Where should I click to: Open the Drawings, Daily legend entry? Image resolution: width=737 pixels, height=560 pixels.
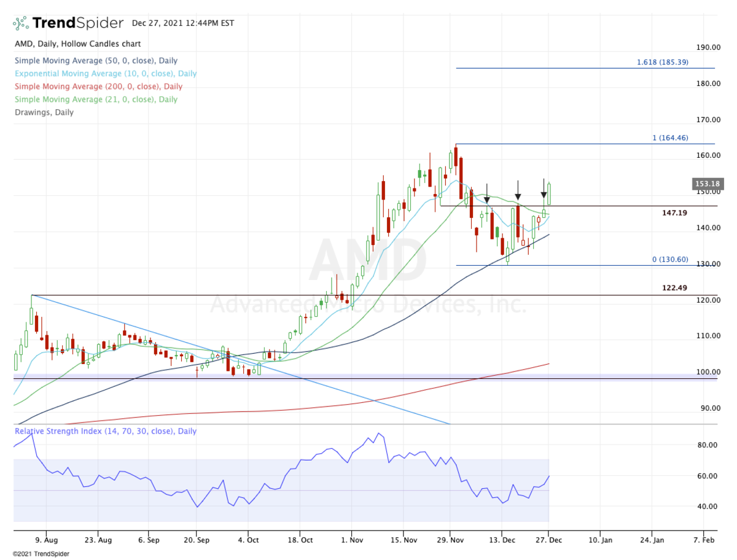(44, 112)
